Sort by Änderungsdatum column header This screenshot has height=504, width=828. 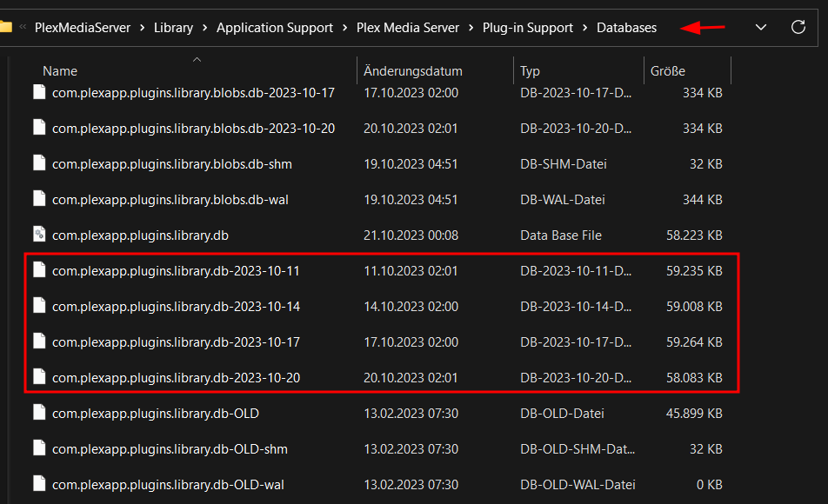(413, 70)
